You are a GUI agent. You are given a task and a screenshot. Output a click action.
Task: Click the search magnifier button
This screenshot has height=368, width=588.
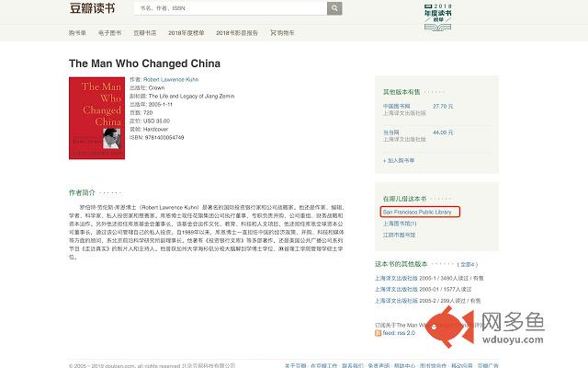(334, 8)
